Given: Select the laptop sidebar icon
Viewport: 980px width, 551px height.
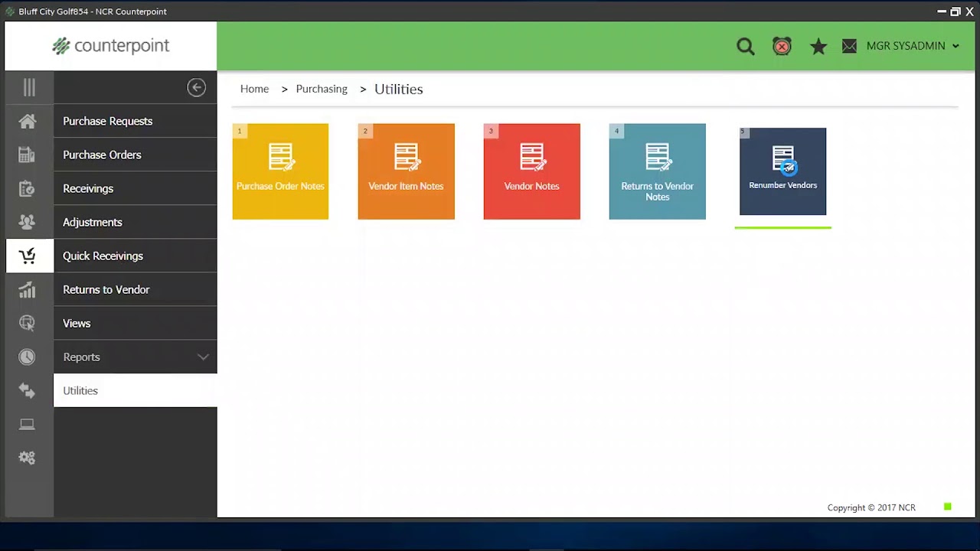Looking at the screenshot, I should (28, 424).
